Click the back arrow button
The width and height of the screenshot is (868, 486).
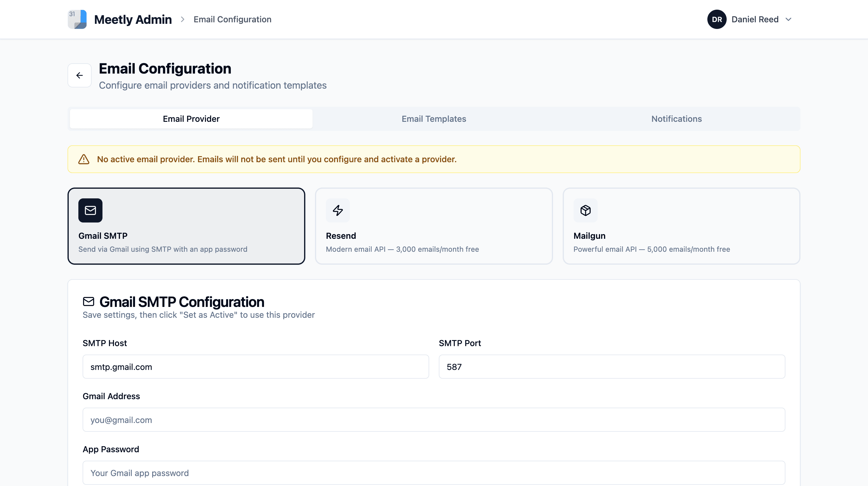(x=80, y=75)
